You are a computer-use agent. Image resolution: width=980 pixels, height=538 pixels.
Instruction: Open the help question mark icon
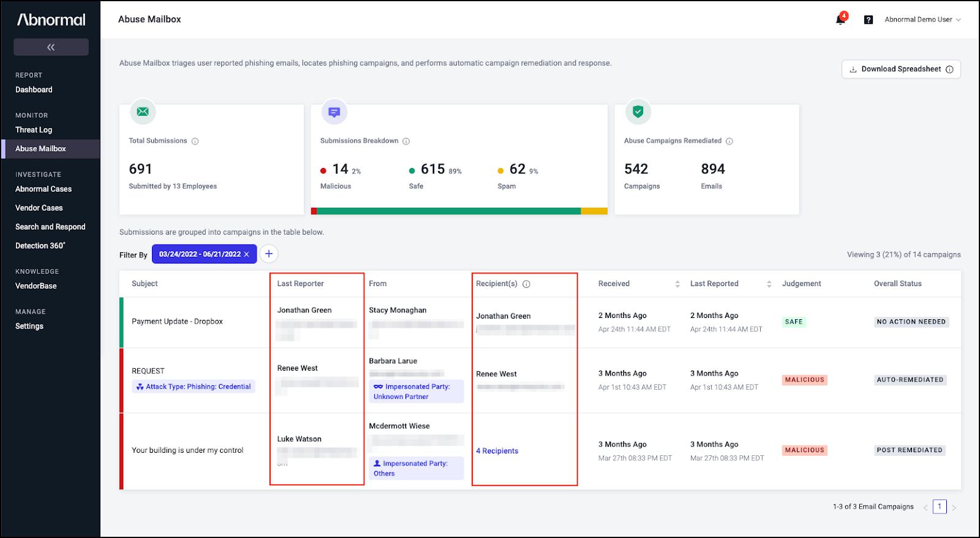pos(868,20)
